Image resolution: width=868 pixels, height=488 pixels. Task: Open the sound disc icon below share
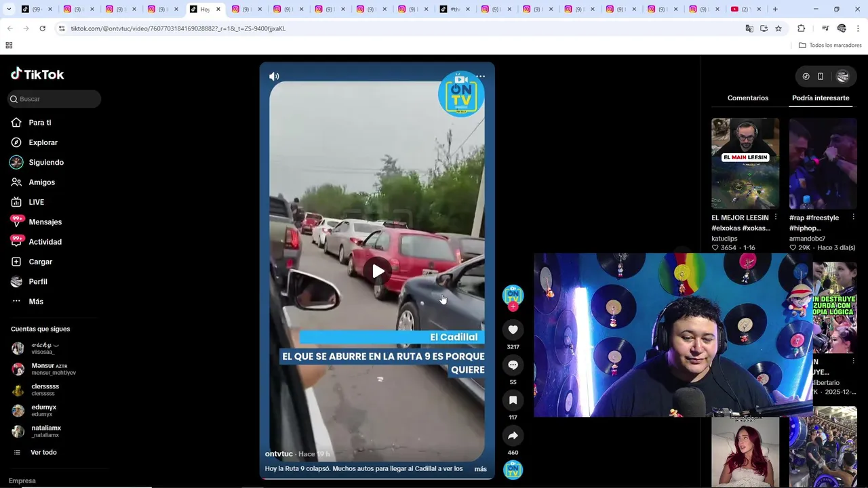513,470
